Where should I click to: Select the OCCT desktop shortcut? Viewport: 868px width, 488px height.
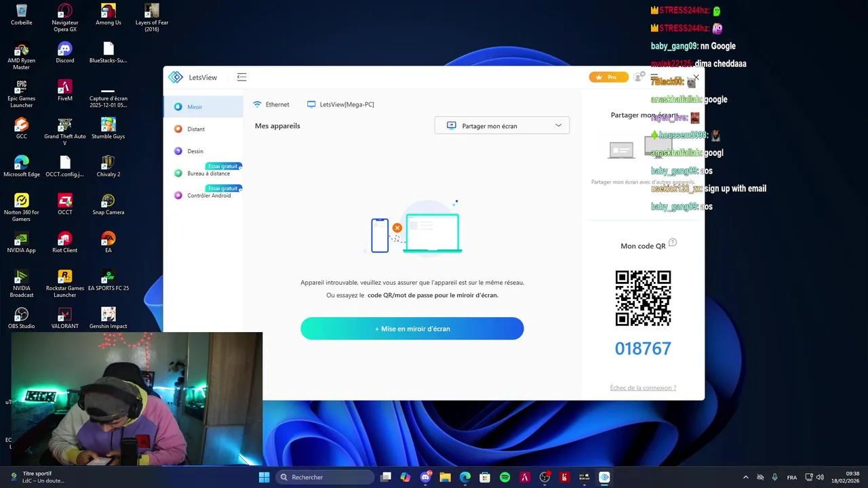(x=65, y=205)
